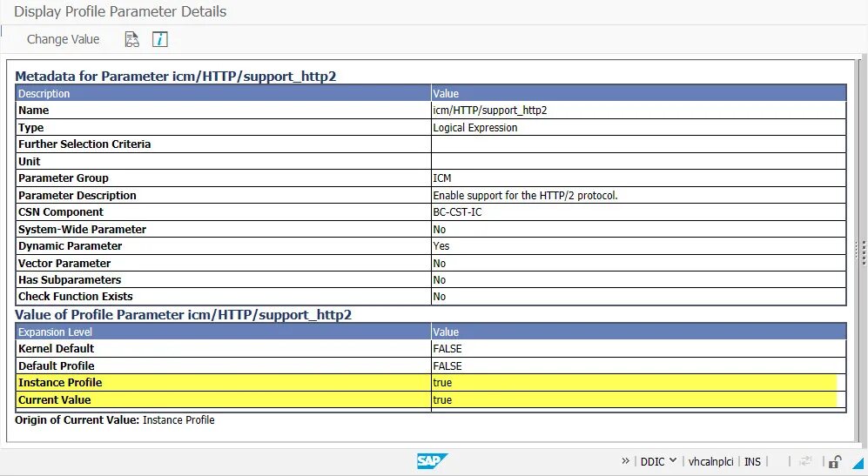Click the Check Function Exists label
Viewport: 868px width, 476px height.
(x=75, y=297)
